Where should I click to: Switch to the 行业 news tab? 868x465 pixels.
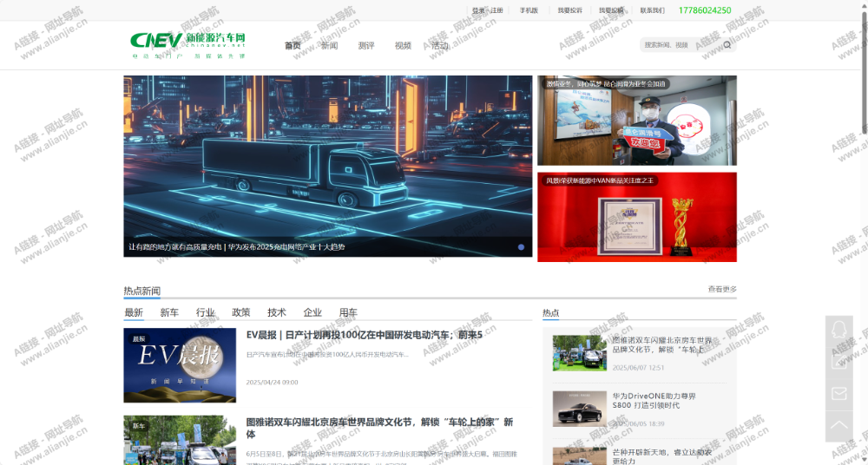[x=206, y=312]
